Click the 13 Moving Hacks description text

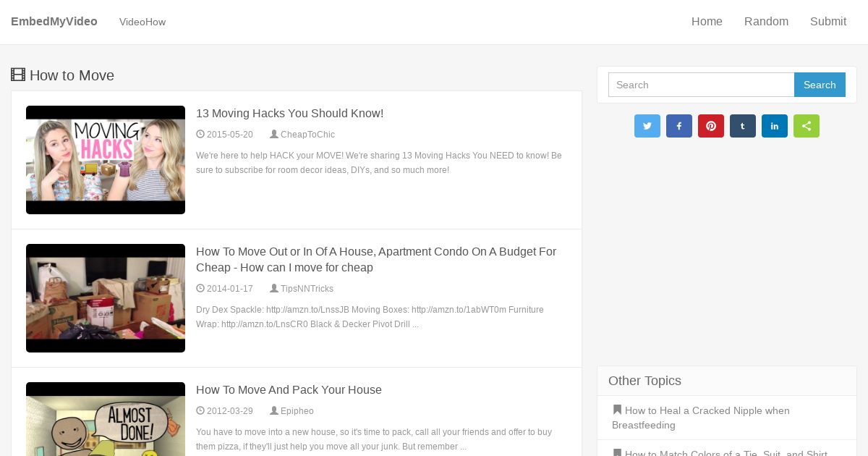point(379,163)
